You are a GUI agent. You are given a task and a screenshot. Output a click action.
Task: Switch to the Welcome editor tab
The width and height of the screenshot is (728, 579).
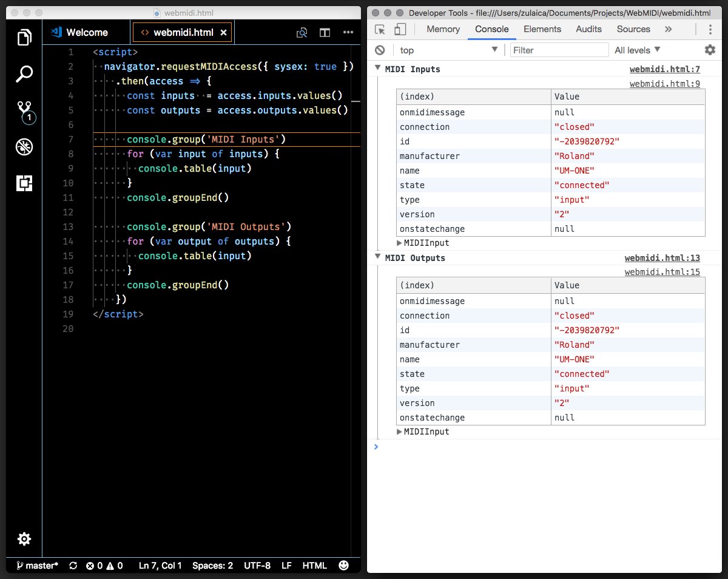pyautogui.click(x=87, y=33)
